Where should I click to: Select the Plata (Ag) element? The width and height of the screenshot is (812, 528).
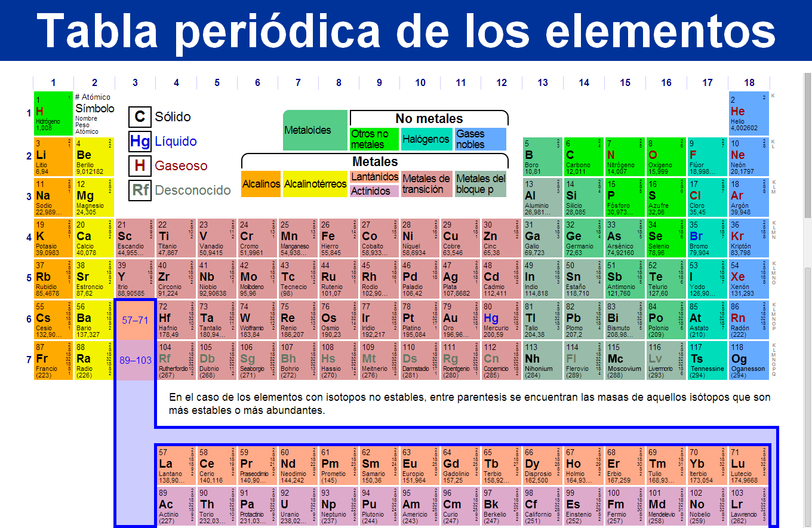(460, 278)
